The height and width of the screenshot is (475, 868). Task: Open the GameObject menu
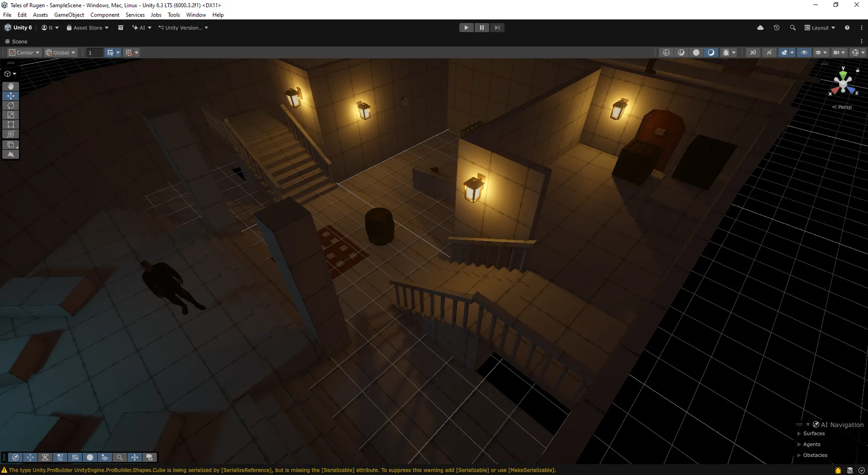point(69,15)
